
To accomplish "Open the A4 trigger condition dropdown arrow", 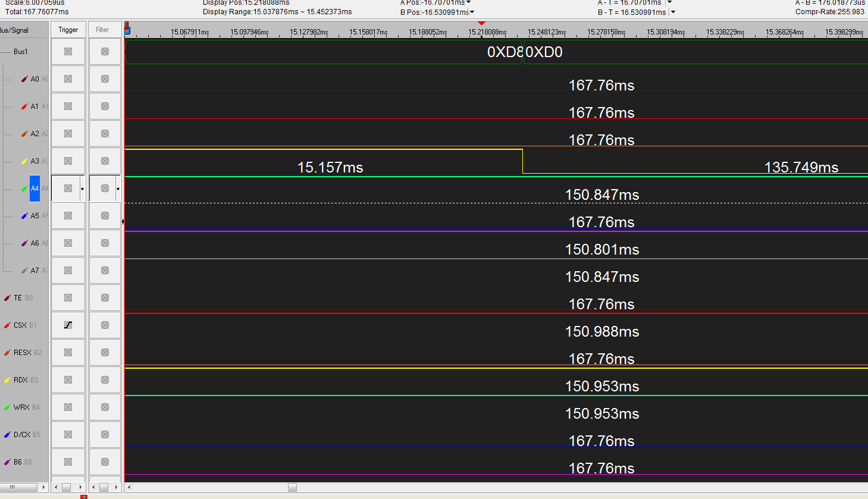I will click(82, 189).
